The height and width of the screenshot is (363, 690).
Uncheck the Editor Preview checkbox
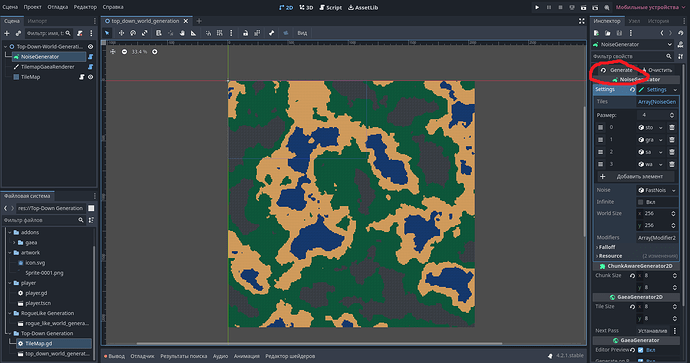click(x=641, y=350)
